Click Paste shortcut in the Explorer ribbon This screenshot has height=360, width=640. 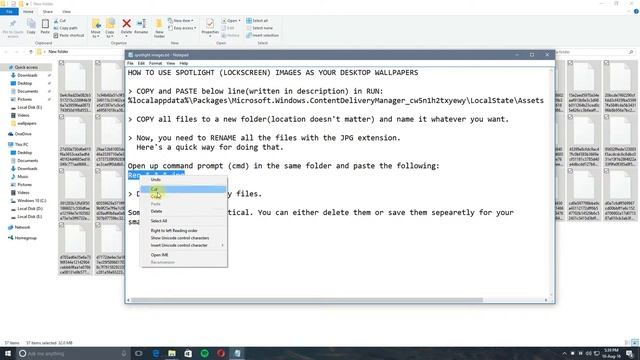69,36
